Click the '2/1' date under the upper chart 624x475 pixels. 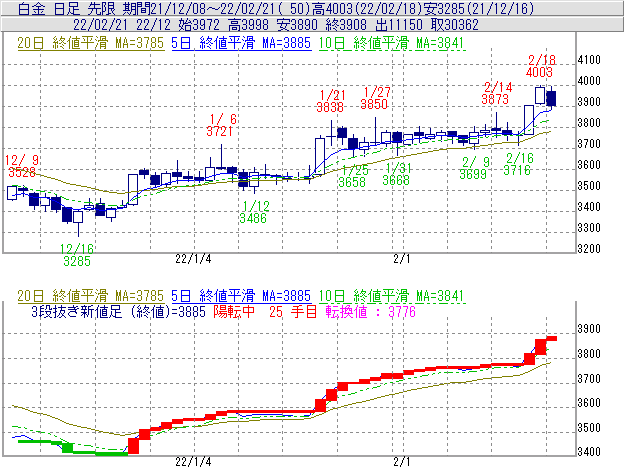(x=402, y=259)
